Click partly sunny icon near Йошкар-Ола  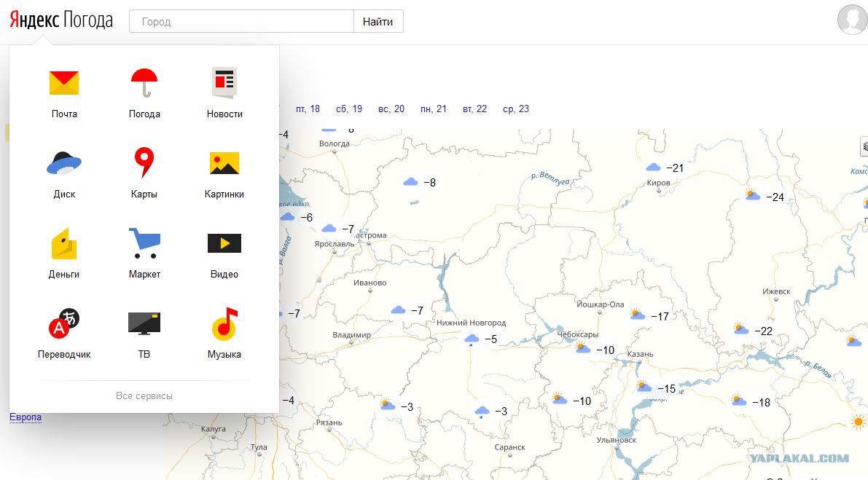637,314
